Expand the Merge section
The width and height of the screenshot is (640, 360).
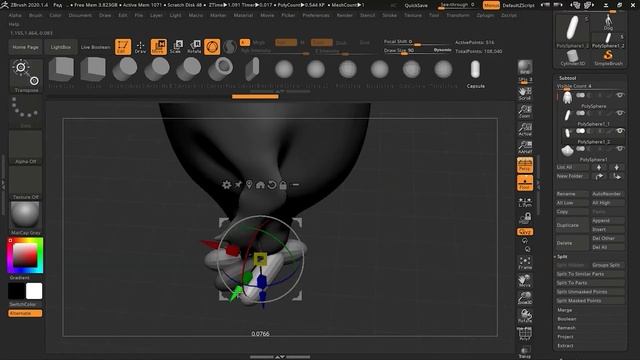(564, 310)
